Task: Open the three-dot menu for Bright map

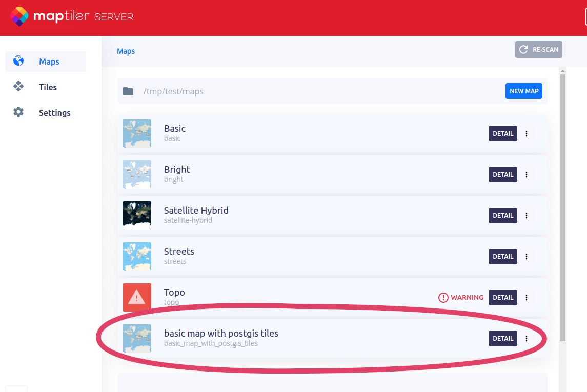Action: click(527, 175)
